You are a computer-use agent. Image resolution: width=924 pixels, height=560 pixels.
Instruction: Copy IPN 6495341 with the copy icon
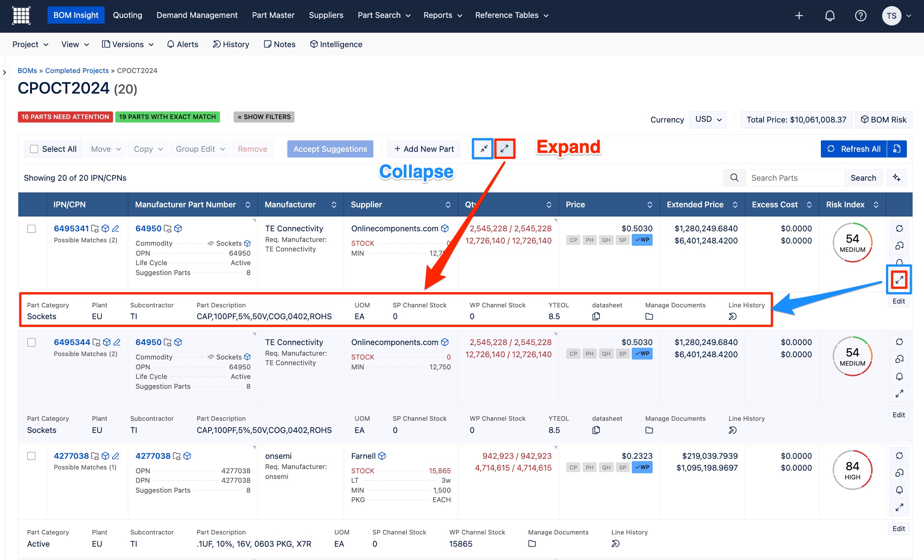[95, 229]
